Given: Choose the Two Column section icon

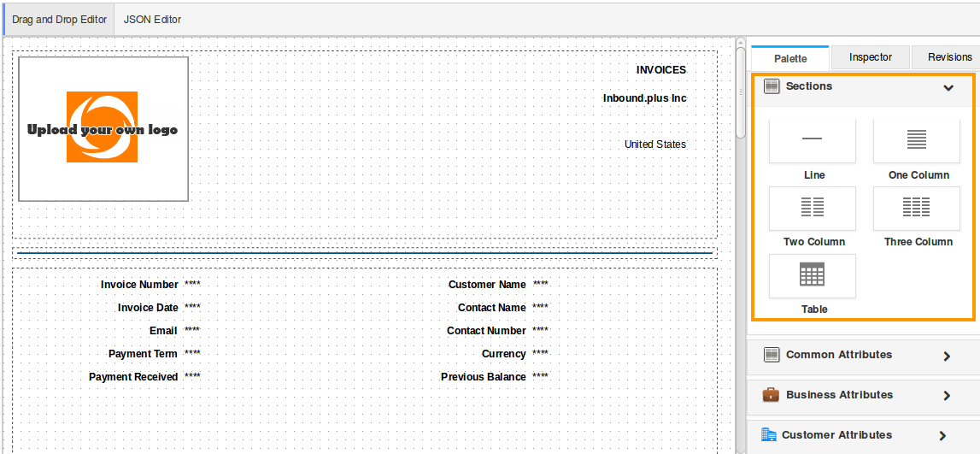Looking at the screenshot, I should (x=812, y=208).
